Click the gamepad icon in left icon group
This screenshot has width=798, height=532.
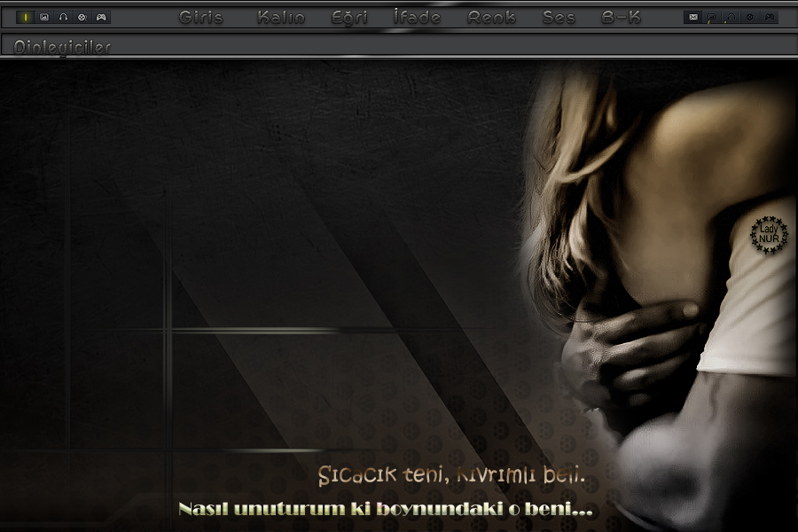[101, 17]
